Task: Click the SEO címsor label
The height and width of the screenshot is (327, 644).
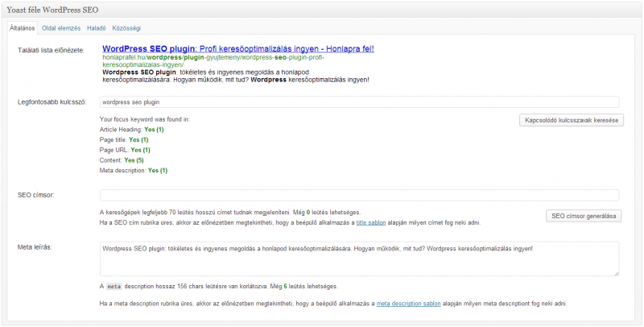Action: (36, 195)
